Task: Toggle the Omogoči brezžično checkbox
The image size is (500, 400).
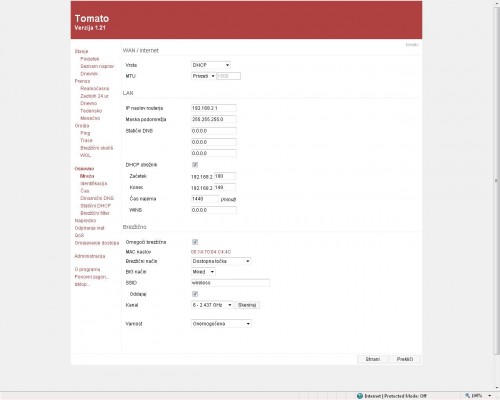Action: coord(195,242)
